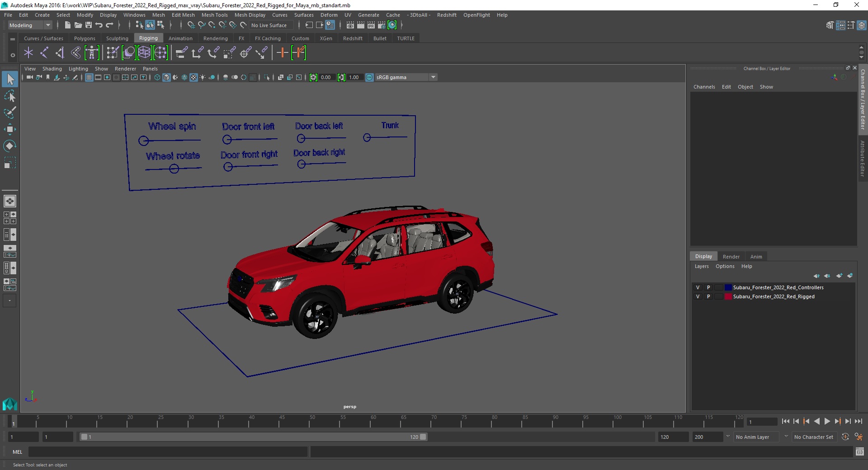This screenshot has height=470, width=868.
Task: Switch to the Anim layer tab
Action: (756, 256)
